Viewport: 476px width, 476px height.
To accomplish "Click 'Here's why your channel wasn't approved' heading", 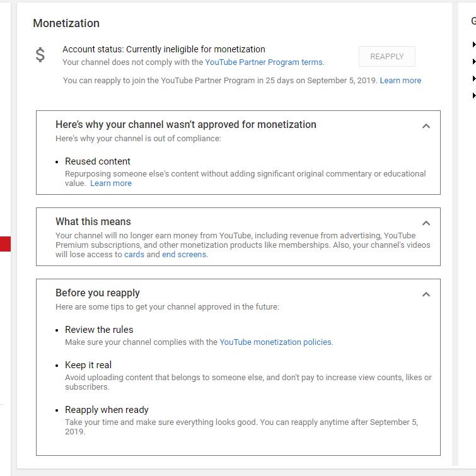I will 186,124.
